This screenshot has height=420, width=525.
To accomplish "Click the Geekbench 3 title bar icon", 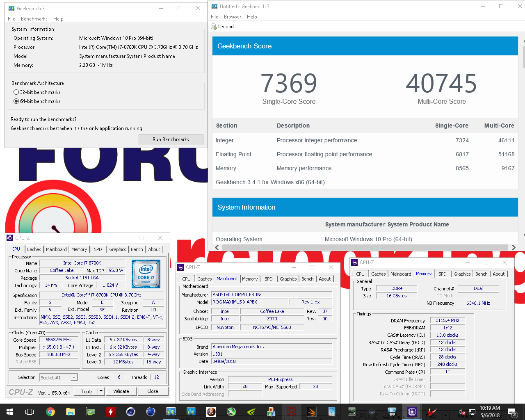I will 11,8.
